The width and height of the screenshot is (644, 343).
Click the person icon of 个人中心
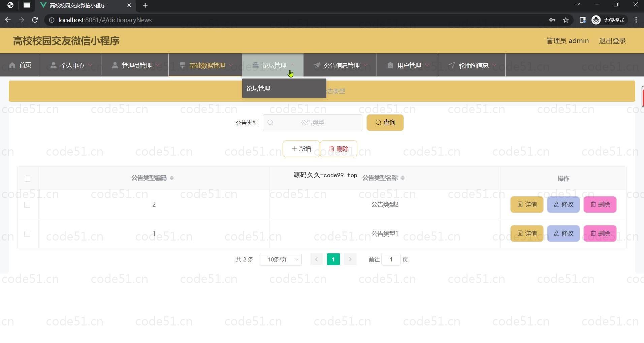53,65
